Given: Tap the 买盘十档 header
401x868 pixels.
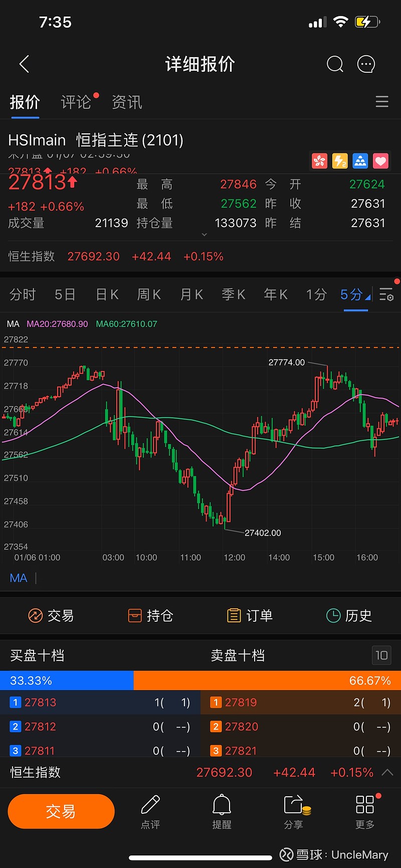Looking at the screenshot, I should click(37, 655).
